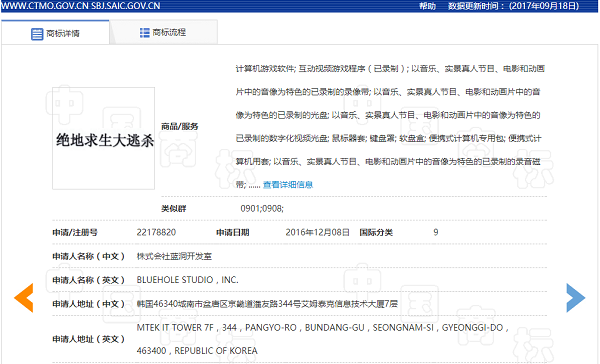This screenshot has width=600, height=364.
Task: Click the BLUEHOLE STUDIO, INC. applicant name
Action: pos(188,280)
